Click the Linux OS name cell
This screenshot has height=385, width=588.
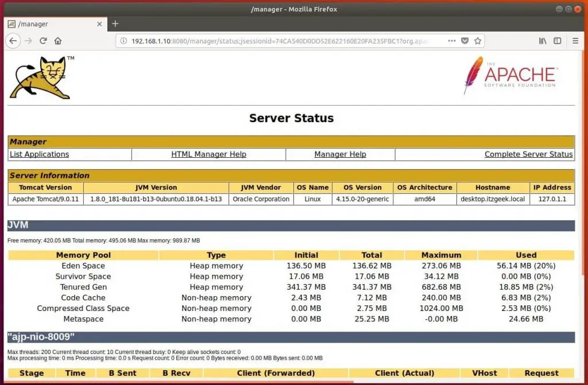[x=312, y=199]
